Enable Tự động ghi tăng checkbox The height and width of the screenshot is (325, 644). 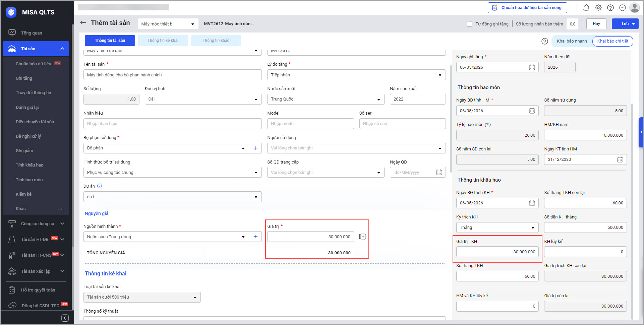469,24
